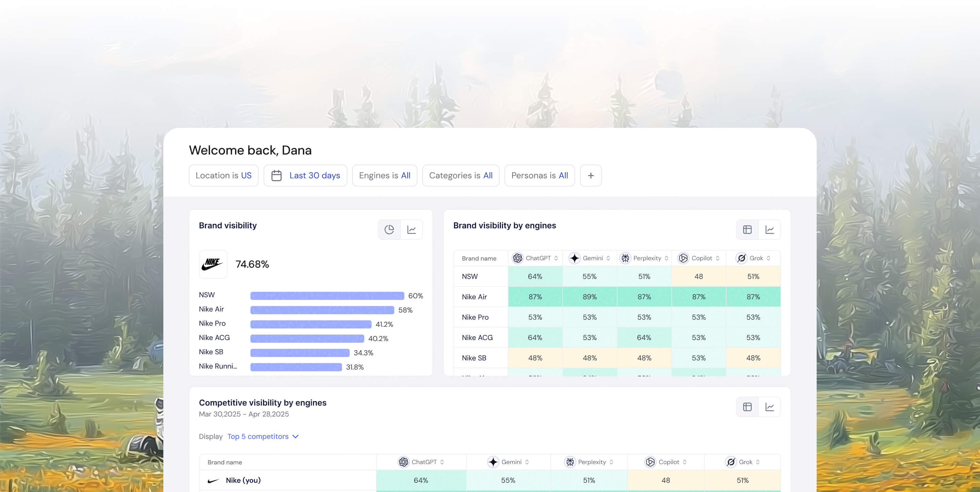Screen dimensions: 980x492
Task: Switch Brand visibility to pie chart view
Action: tap(388, 229)
